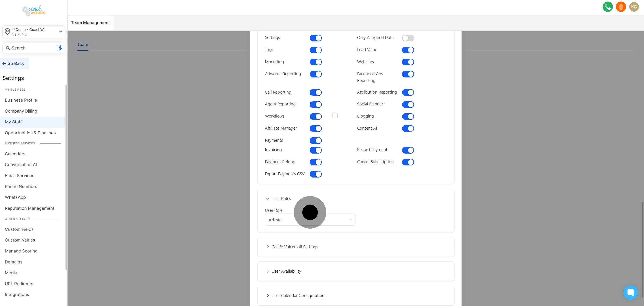This screenshot has height=306, width=644.
Task: Click the lightning bolt in the search bar
Action: point(59,48)
